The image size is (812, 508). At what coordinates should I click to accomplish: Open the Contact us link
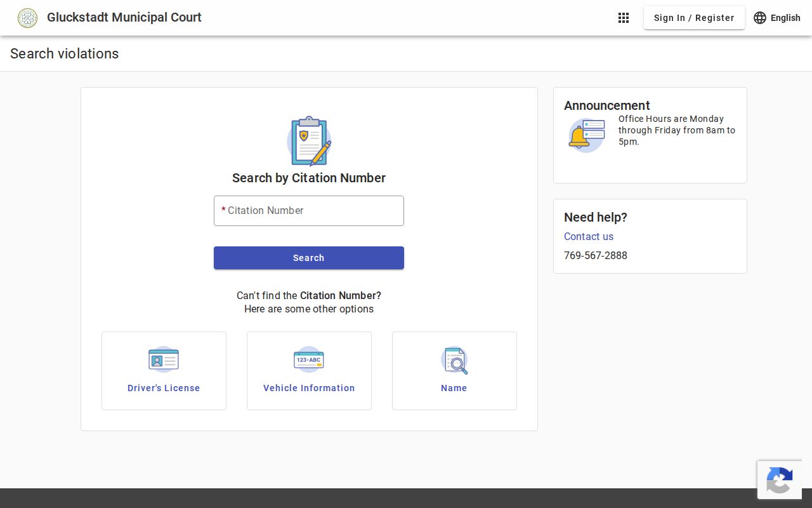tap(589, 236)
